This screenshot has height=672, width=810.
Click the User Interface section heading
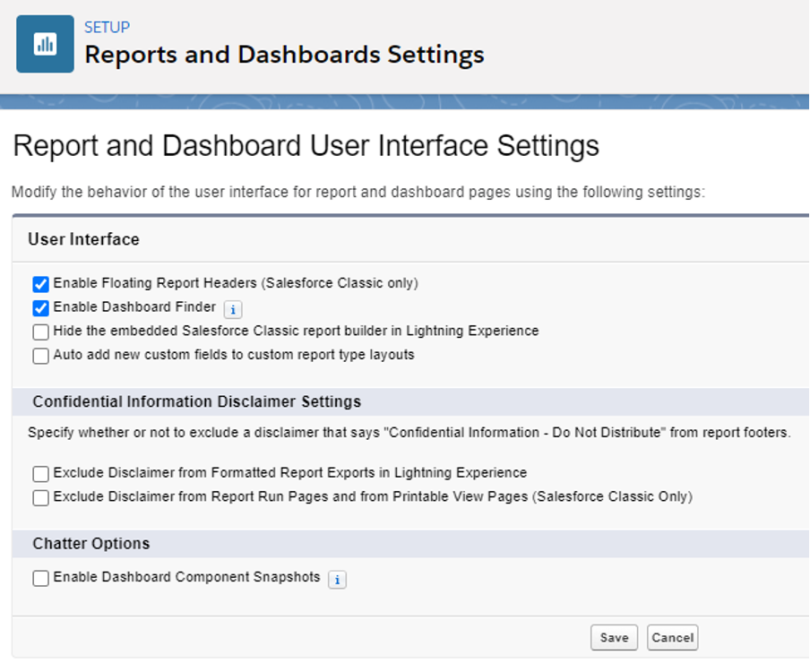(x=83, y=239)
